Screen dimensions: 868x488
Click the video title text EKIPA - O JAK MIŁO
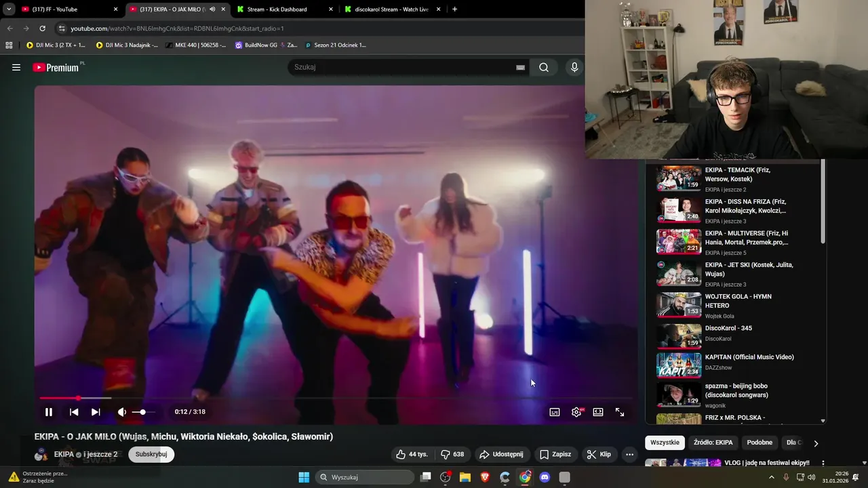184,436
